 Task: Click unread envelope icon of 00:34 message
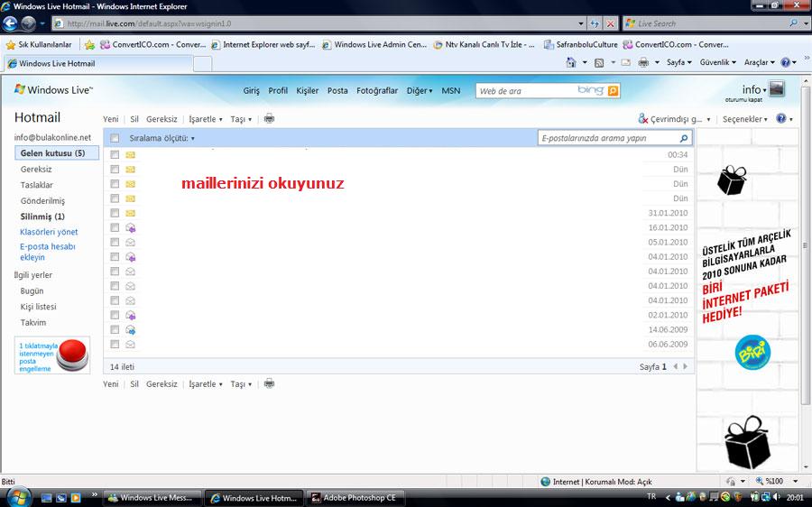tap(130, 155)
